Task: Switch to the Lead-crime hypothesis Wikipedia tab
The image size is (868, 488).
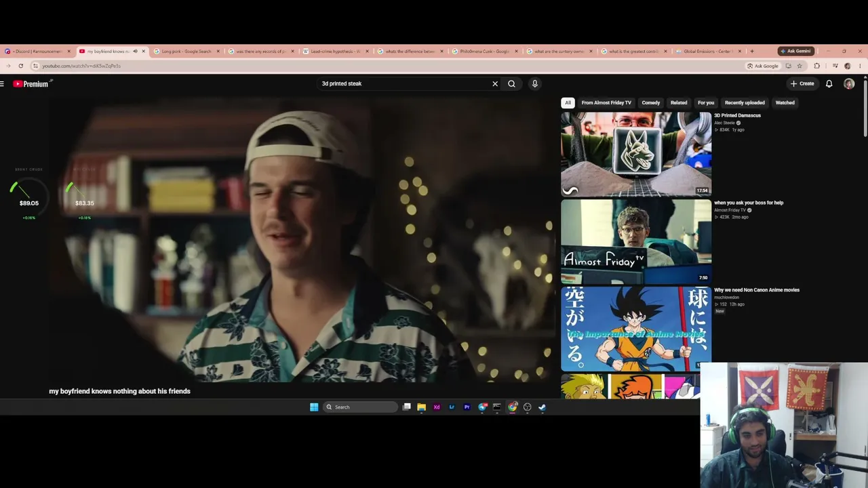Action: coord(336,52)
